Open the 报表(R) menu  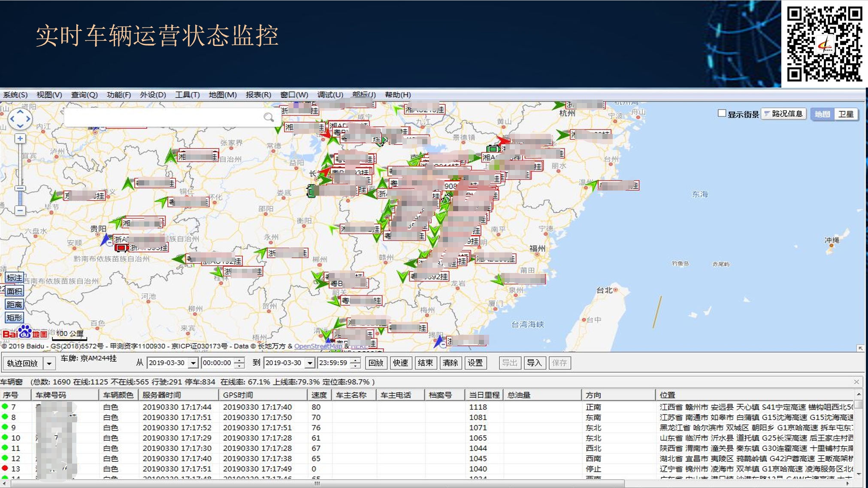(x=258, y=95)
